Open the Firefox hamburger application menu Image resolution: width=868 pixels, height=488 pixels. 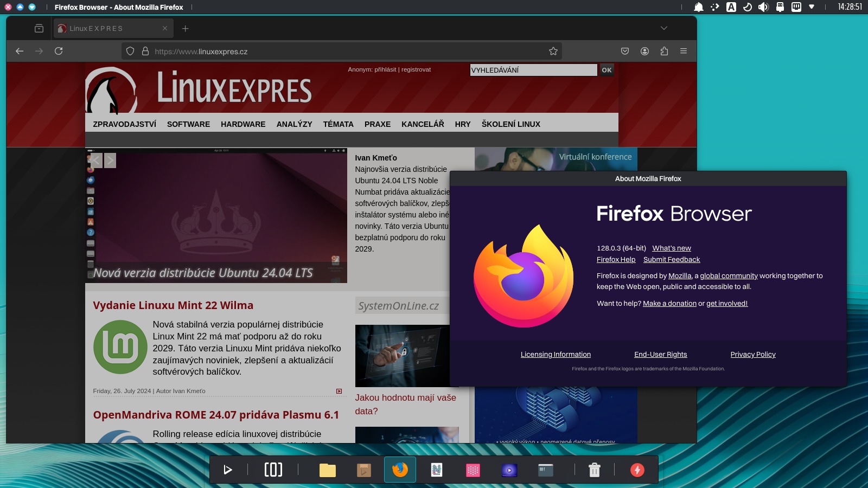pyautogui.click(x=684, y=51)
